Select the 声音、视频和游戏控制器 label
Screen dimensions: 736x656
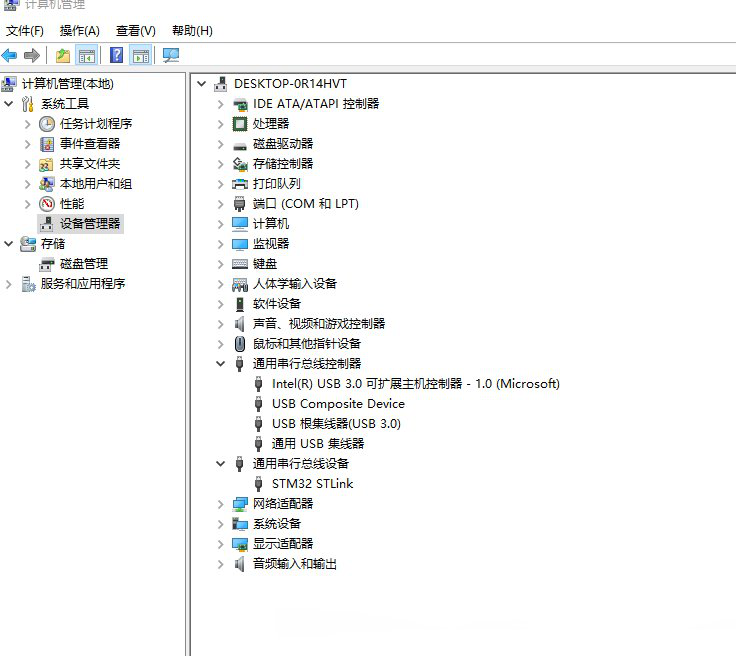319,324
